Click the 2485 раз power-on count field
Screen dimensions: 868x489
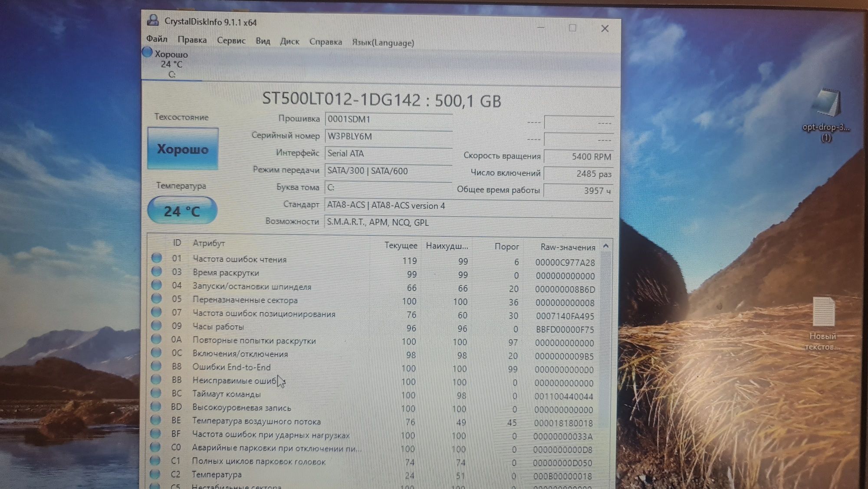pos(579,174)
